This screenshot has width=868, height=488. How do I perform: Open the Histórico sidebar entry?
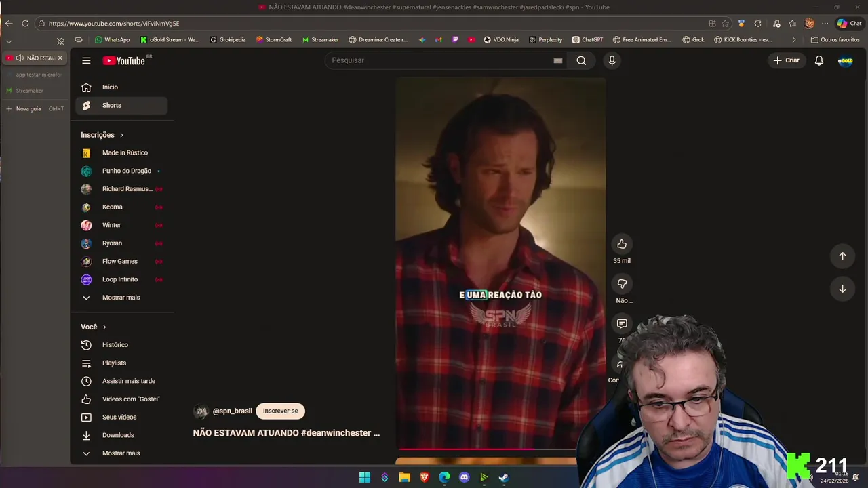(122, 345)
